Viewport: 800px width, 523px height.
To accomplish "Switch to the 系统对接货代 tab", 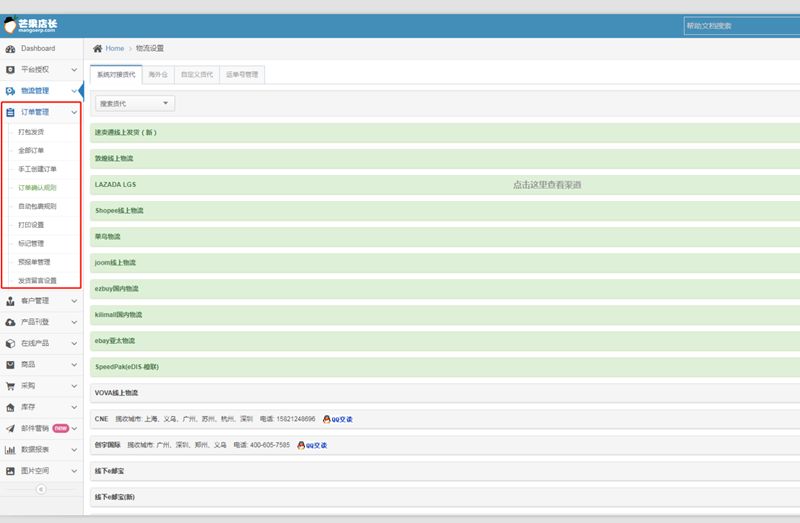I will (116, 74).
